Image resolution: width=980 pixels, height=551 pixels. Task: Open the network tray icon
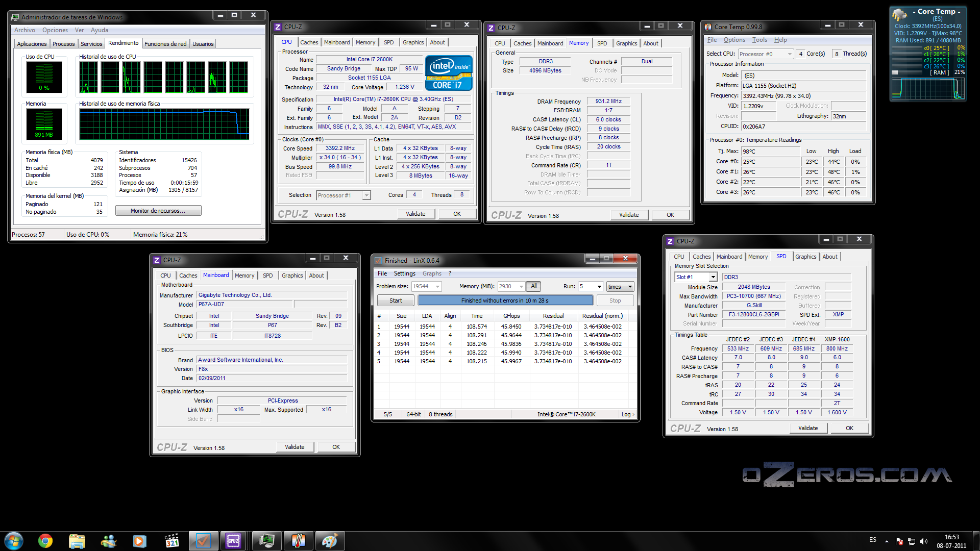pyautogui.click(x=911, y=541)
